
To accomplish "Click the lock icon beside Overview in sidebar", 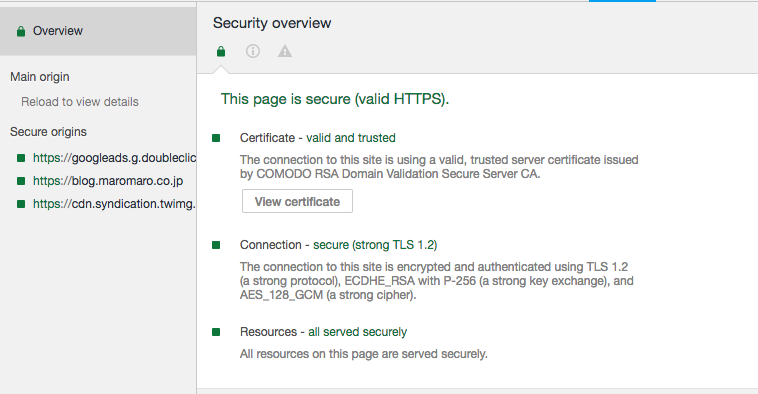I will click(20, 31).
